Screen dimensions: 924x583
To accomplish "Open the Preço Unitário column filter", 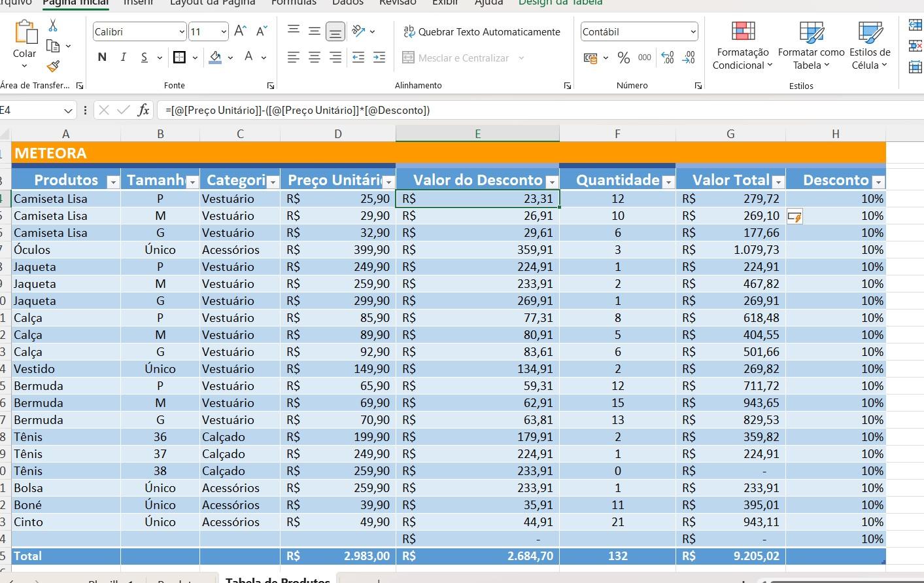I will [x=388, y=182].
